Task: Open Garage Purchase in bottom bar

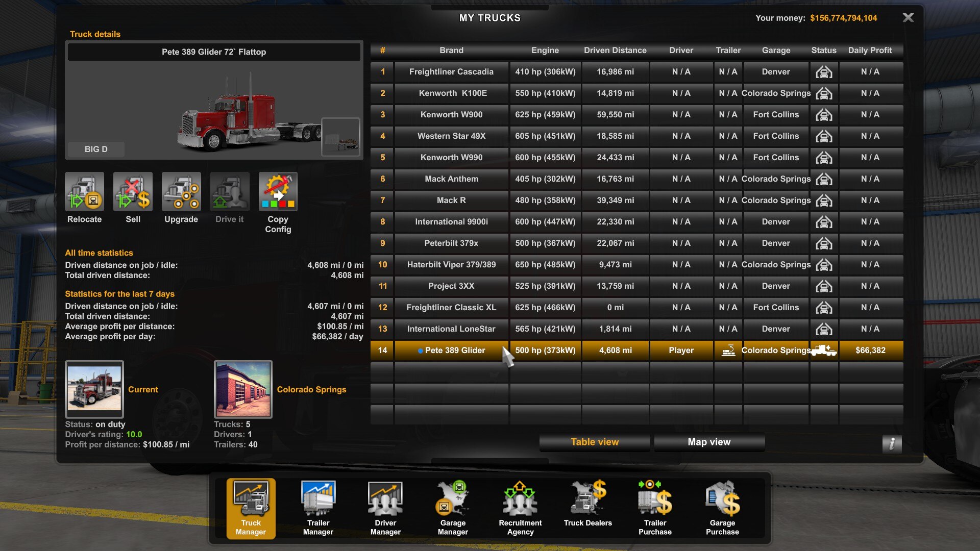Action: (722, 508)
